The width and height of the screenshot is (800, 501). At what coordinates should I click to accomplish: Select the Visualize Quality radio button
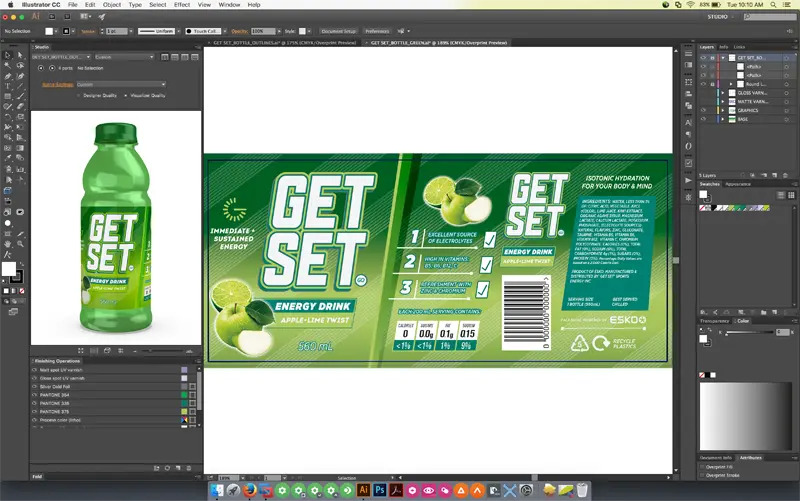point(127,96)
